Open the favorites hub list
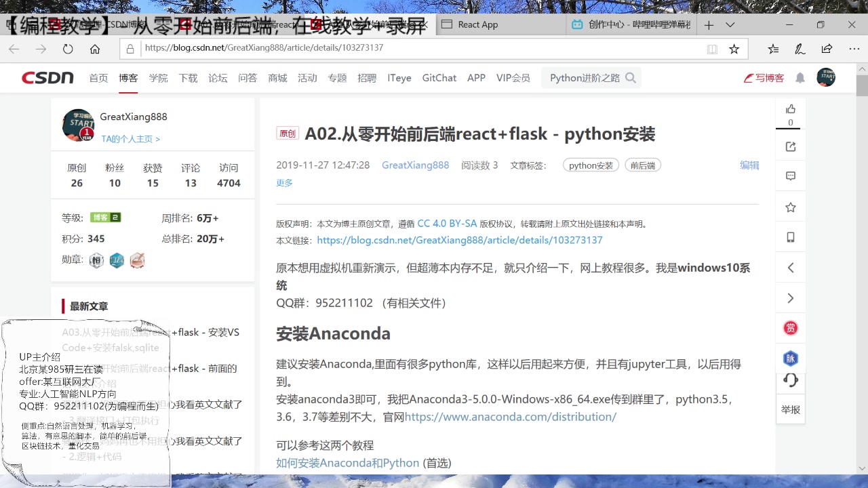Image resolution: width=868 pixels, height=488 pixels. [773, 49]
